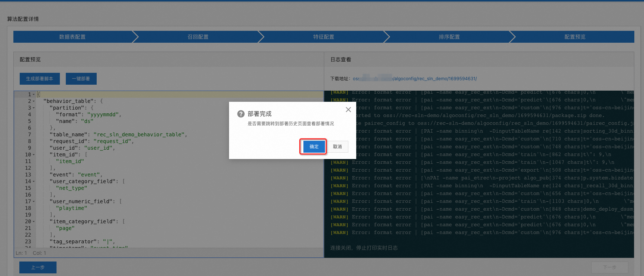This screenshot has width=644, height=276.
Task: Fold user_category_field block on line 14
Action: [x=34, y=182]
